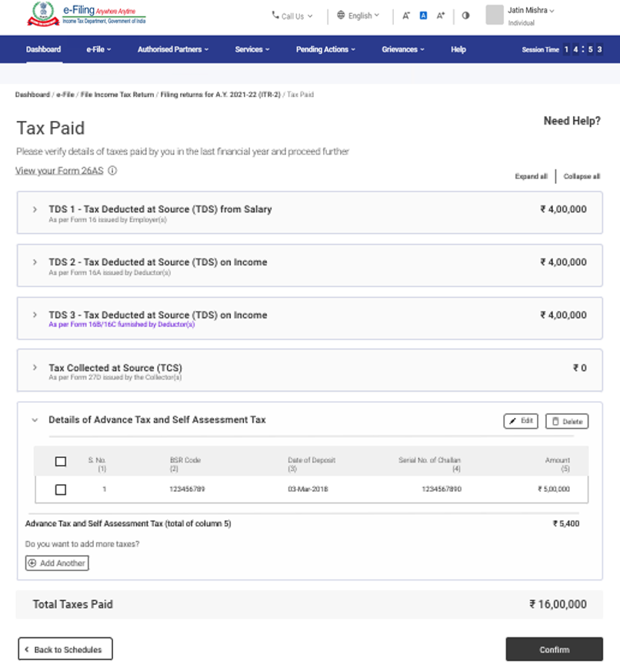Click the user profile avatar

pos(495,15)
